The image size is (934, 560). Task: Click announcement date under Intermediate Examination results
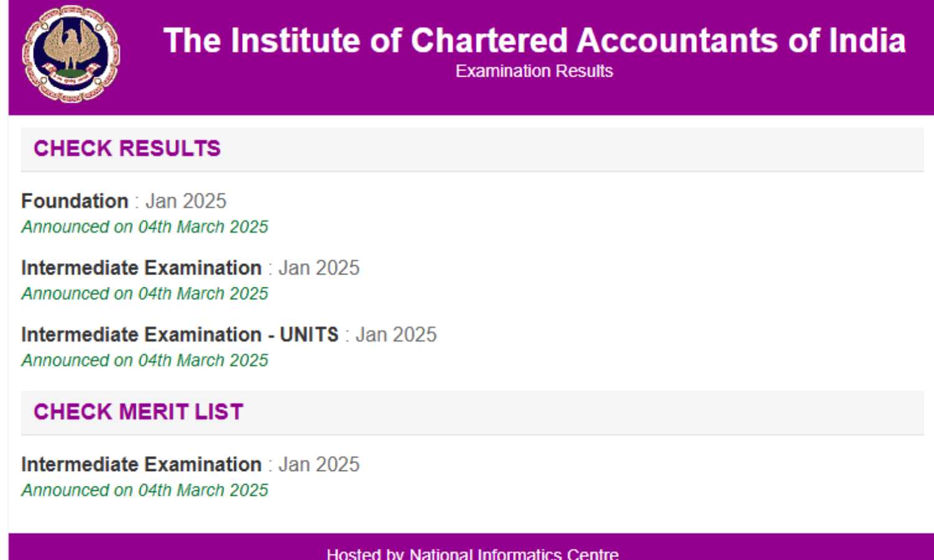(144, 293)
